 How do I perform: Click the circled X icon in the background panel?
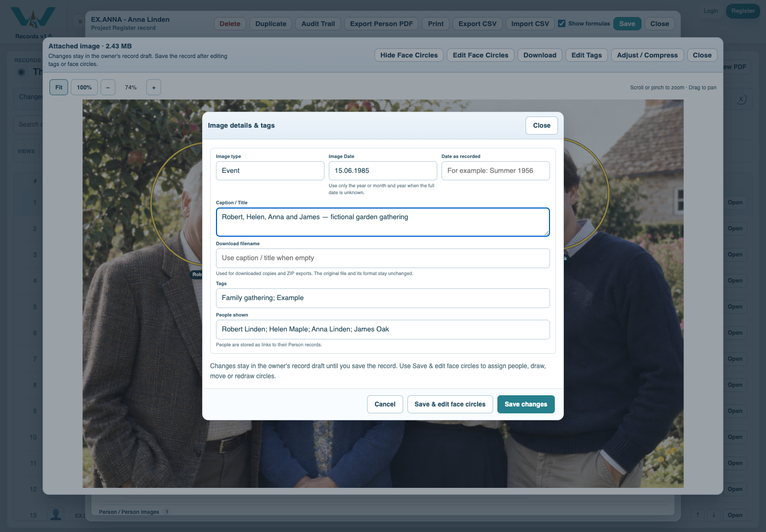point(741,99)
